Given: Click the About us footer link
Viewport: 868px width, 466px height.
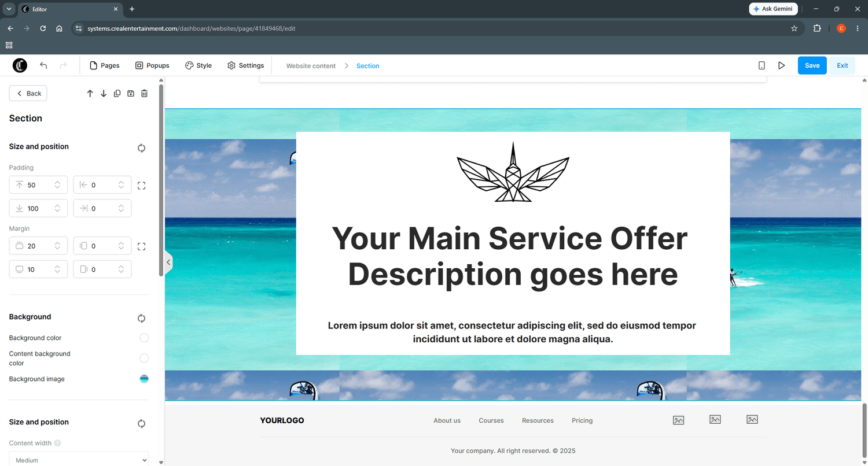Looking at the screenshot, I should pos(447,420).
